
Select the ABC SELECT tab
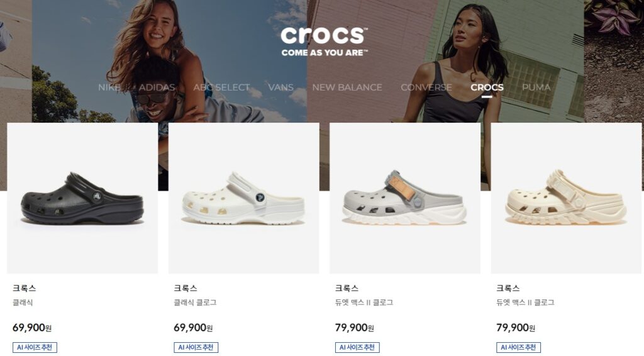[x=221, y=87]
